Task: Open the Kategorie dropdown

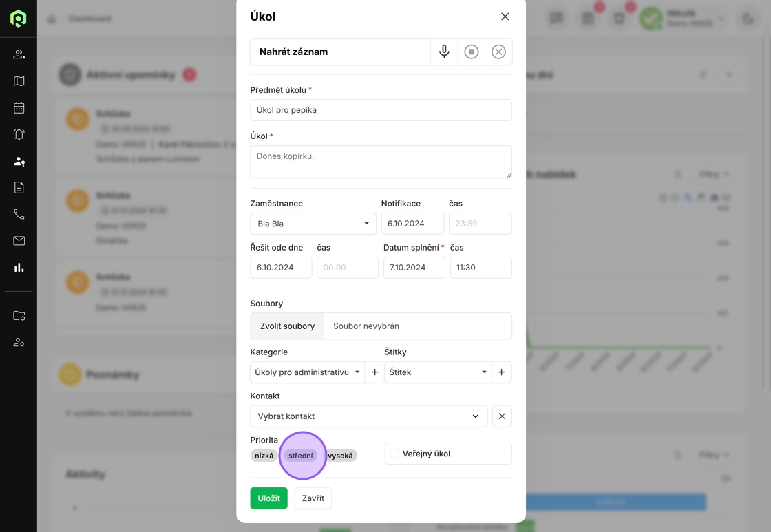Action: pos(307,372)
